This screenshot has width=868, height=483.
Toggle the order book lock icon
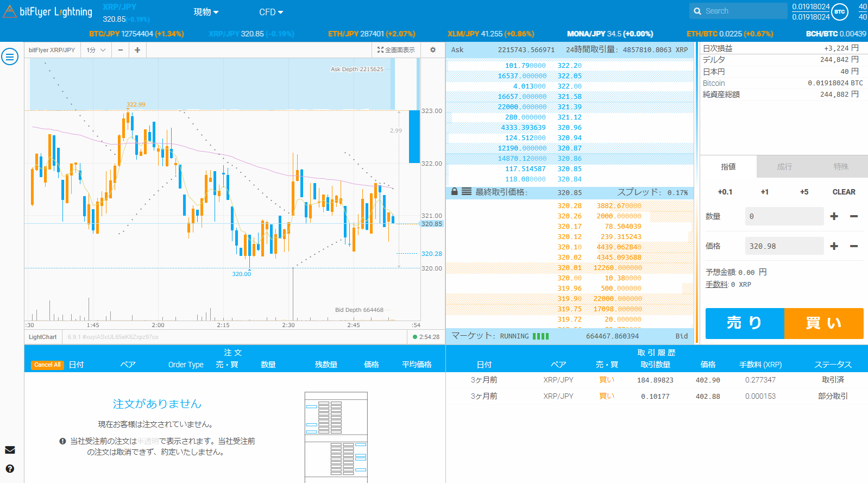(455, 192)
